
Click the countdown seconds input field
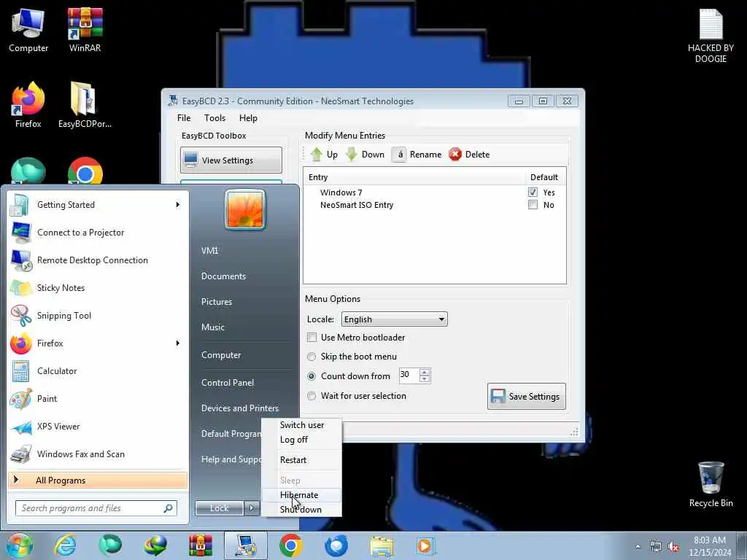tap(409, 376)
